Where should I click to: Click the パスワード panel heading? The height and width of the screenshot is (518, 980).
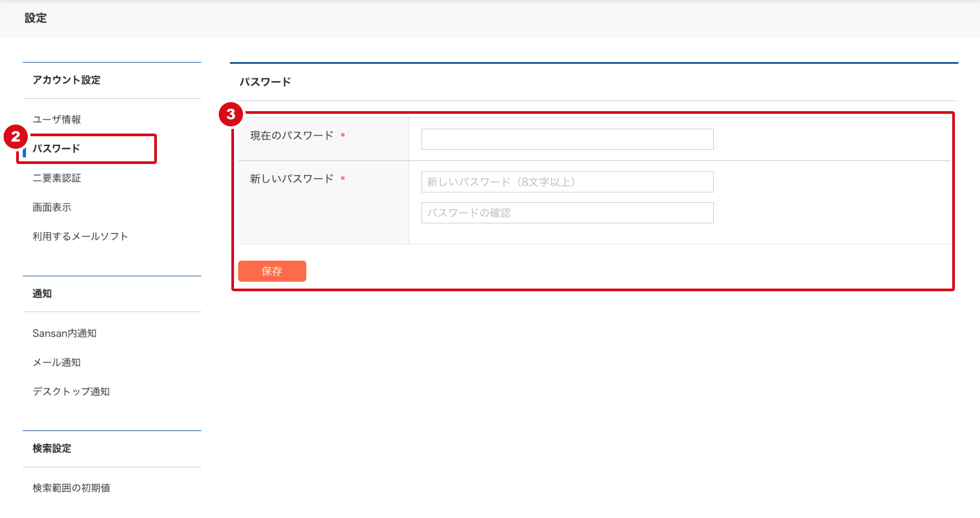coord(265,82)
